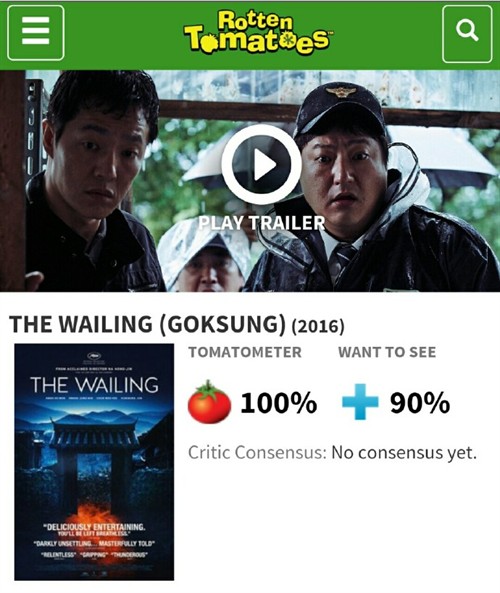Image resolution: width=500 pixels, height=593 pixels.
Task: Open the hamburger navigation menu
Action: [x=36, y=33]
